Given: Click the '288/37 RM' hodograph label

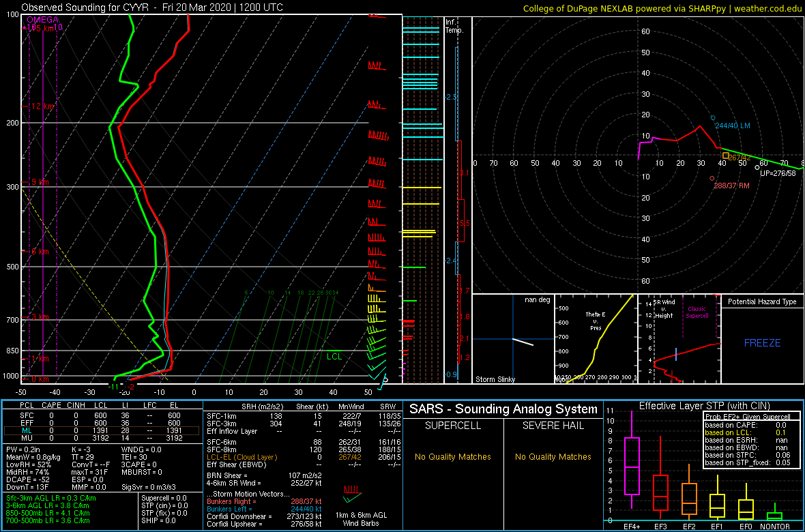Looking at the screenshot, I should point(731,186).
